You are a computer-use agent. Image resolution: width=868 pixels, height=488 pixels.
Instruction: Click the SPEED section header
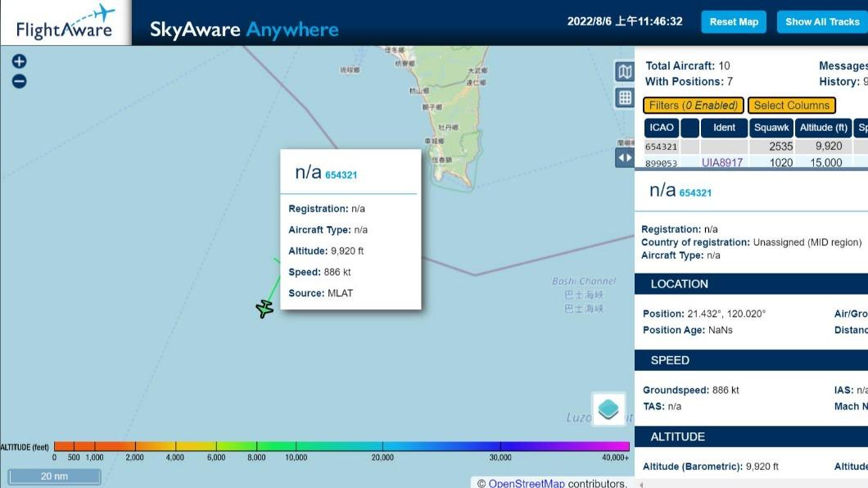pyautogui.click(x=751, y=360)
